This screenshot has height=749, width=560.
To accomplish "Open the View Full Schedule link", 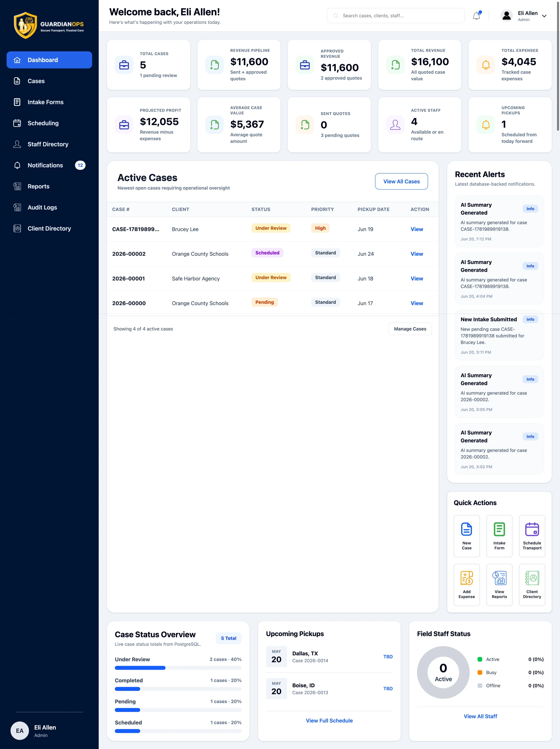I will pyautogui.click(x=329, y=721).
